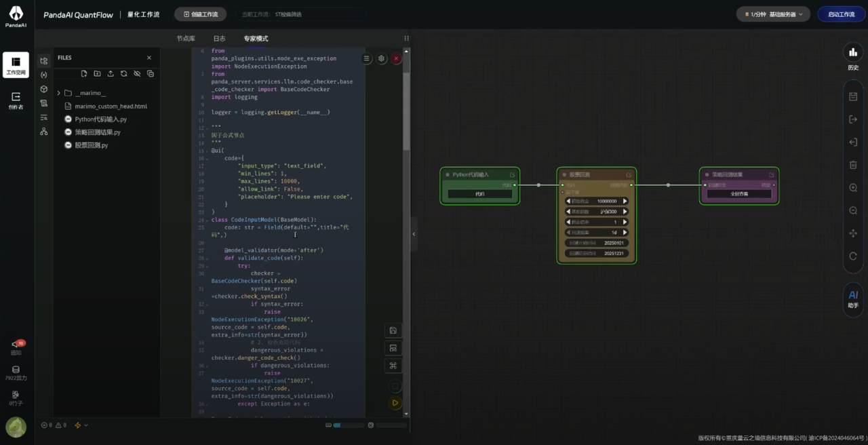Open the 通知 notifications megaphone icon

click(x=16, y=345)
